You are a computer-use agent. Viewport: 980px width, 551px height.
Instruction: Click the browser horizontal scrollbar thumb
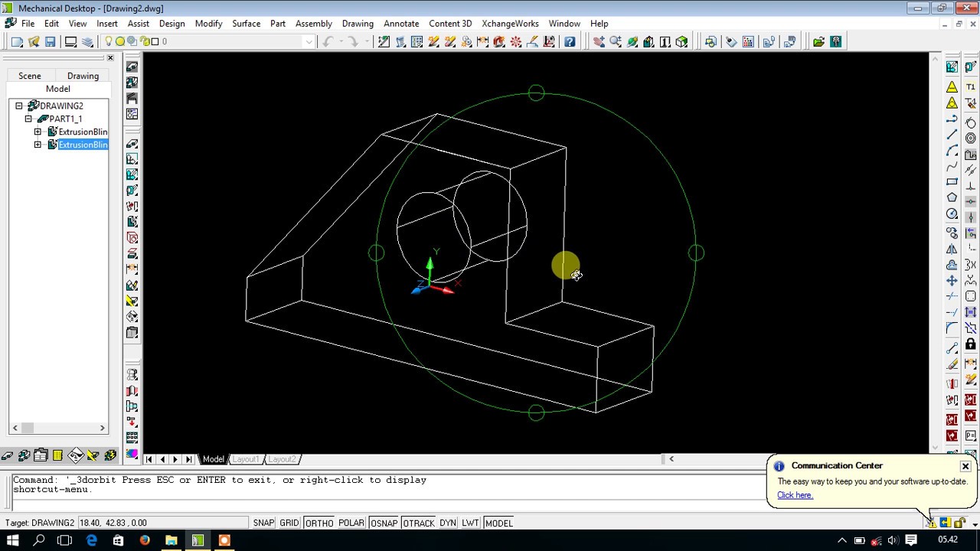28,428
